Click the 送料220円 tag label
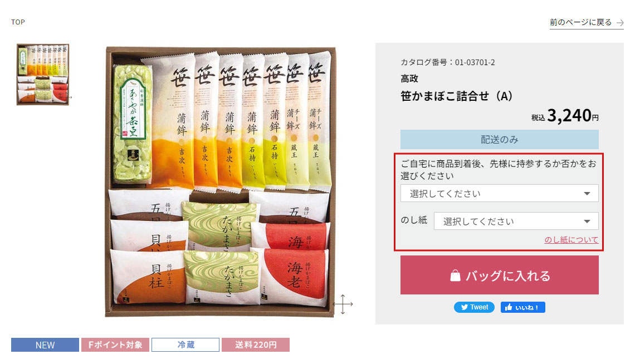Screen dimensions: 635x364 click(256, 345)
